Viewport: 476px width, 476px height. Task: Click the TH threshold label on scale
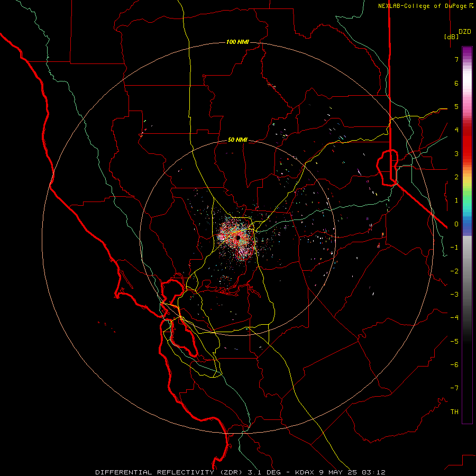454,411
